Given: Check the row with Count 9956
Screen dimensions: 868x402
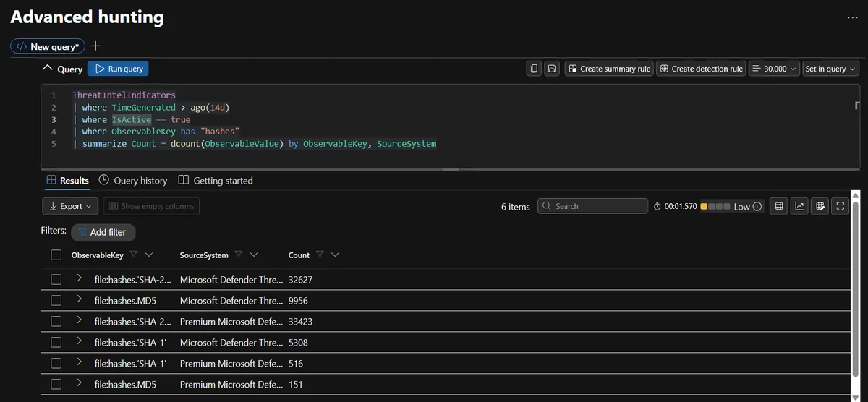Looking at the screenshot, I should coord(56,300).
